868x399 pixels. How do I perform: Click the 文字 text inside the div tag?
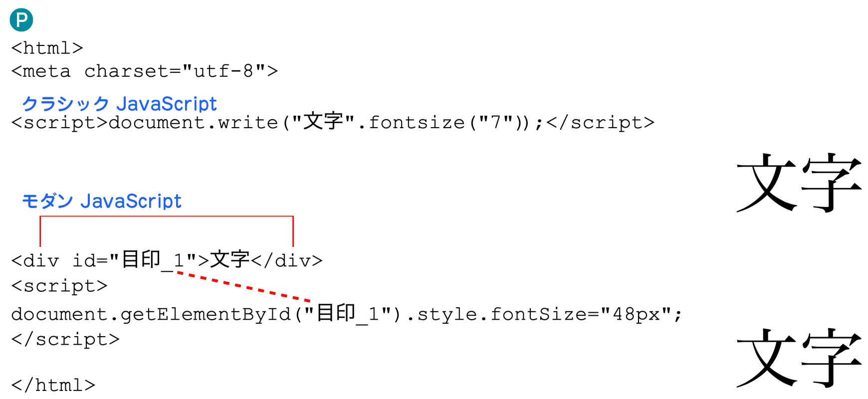tap(229, 260)
